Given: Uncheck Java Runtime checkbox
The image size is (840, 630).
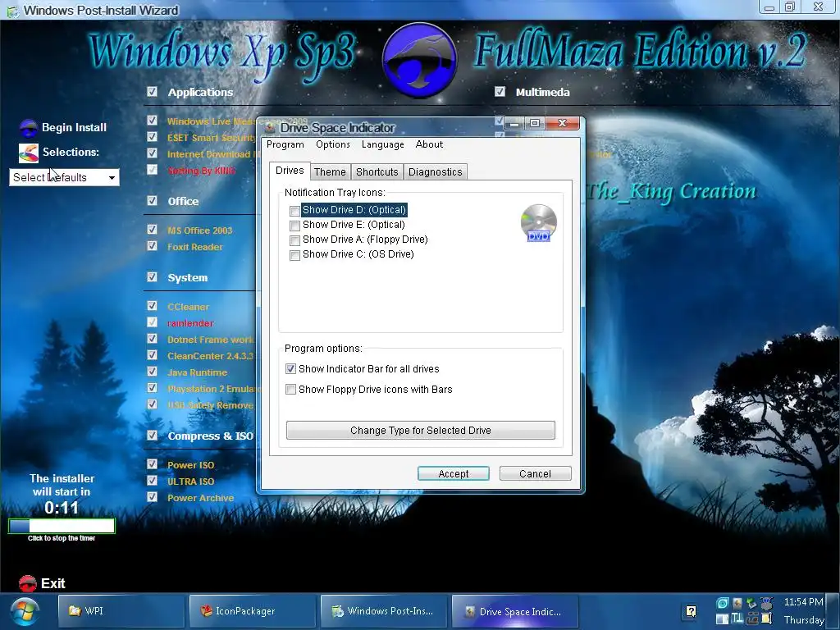Looking at the screenshot, I should 152,372.
